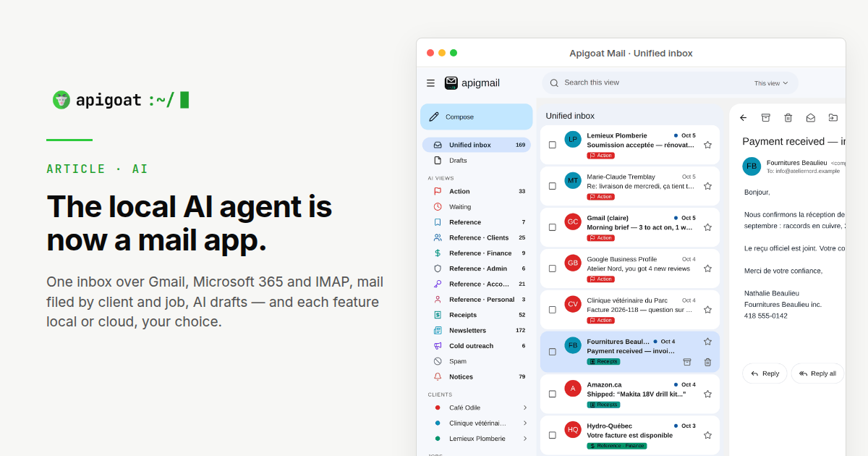Click the open-envelope mark-read icon

tap(811, 117)
